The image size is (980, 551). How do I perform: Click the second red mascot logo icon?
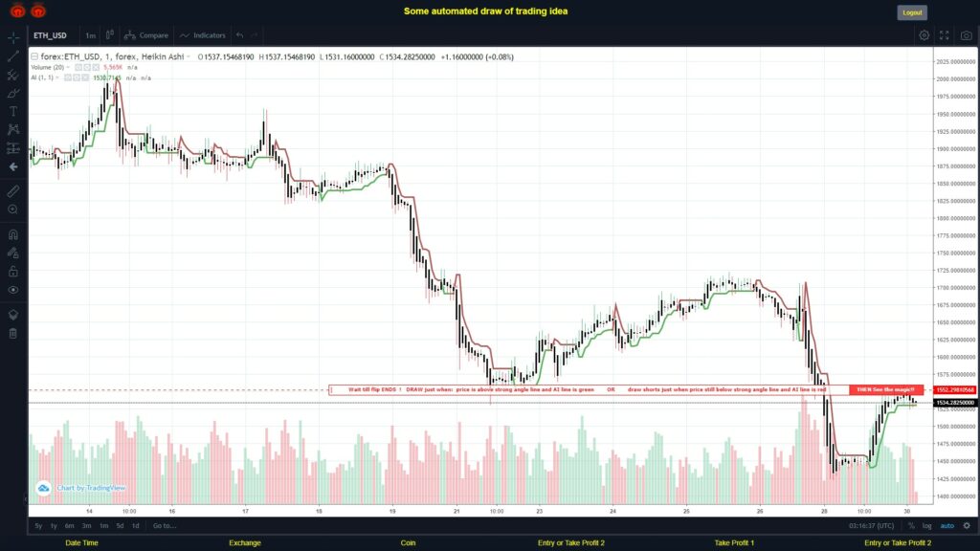[38, 10]
